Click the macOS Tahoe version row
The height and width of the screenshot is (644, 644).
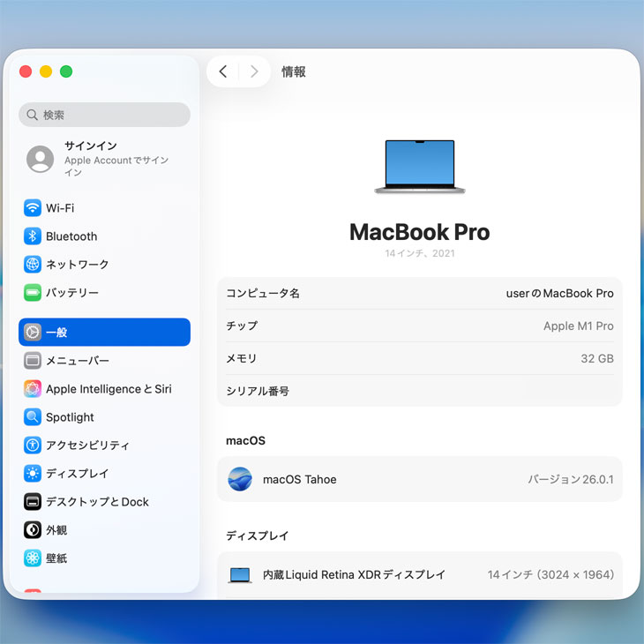tap(420, 480)
